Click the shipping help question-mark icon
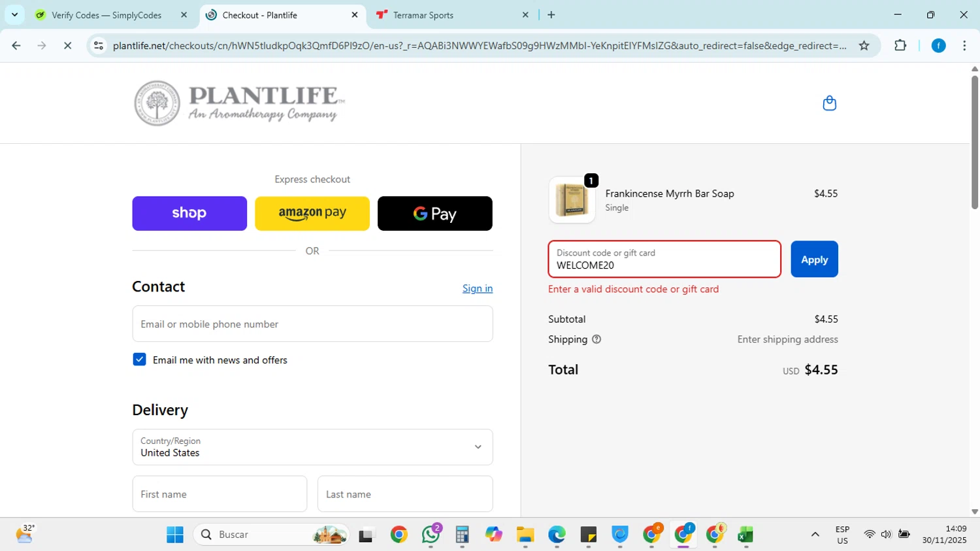Screen dimensions: 980x551 click(x=596, y=339)
